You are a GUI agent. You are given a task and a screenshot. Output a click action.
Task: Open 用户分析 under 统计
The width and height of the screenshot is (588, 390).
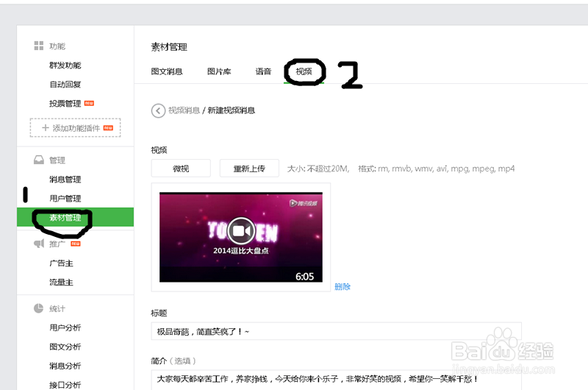pyautogui.click(x=65, y=327)
